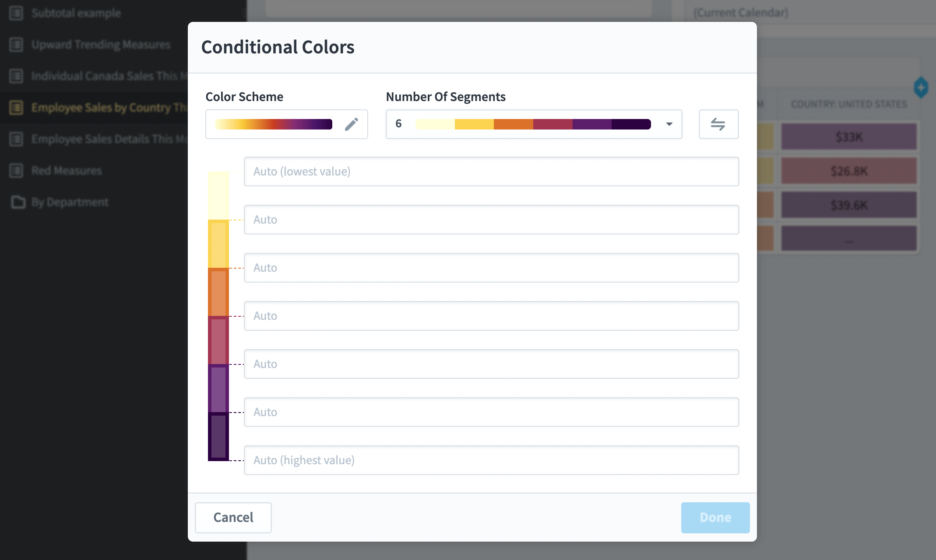Screen dimensions: 936x560
Task: Open the Number Of Segments dropdown arrow
Action: click(x=669, y=124)
